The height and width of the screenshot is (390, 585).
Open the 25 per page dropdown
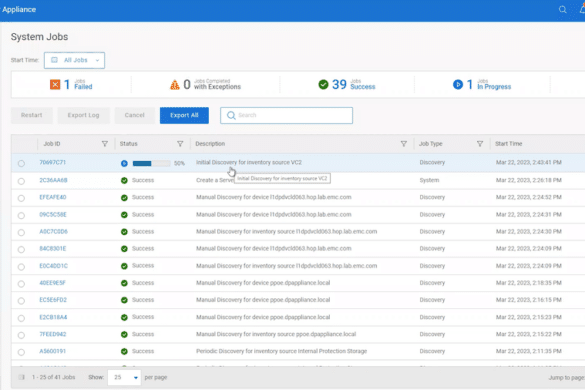pyautogui.click(x=124, y=377)
